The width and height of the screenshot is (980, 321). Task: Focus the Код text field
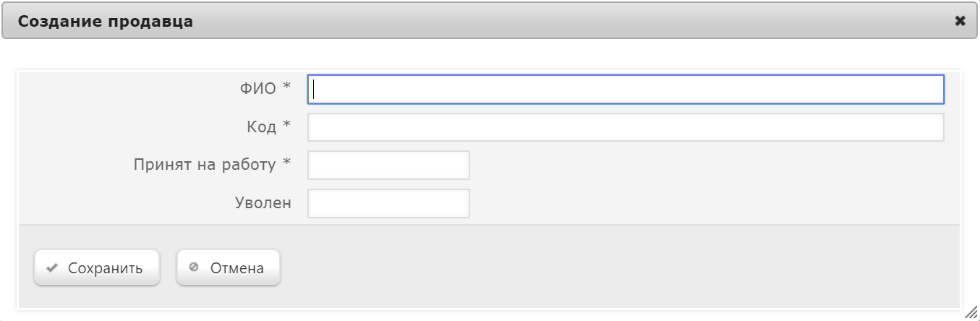[626, 127]
